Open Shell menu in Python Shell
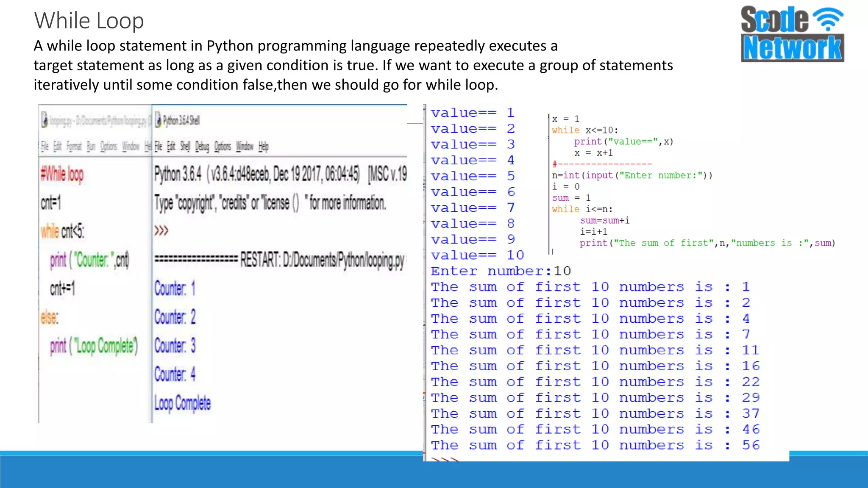Viewport: 868px width, 488px height. point(185,147)
